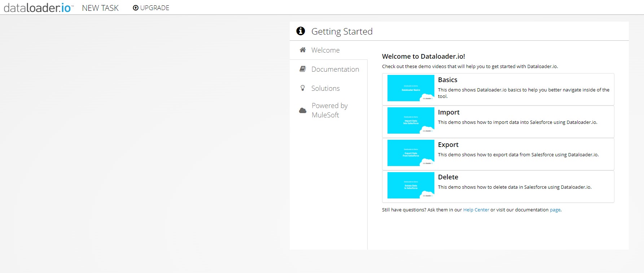644x273 pixels.
Task: Follow the documentation page link
Action: (x=555, y=210)
